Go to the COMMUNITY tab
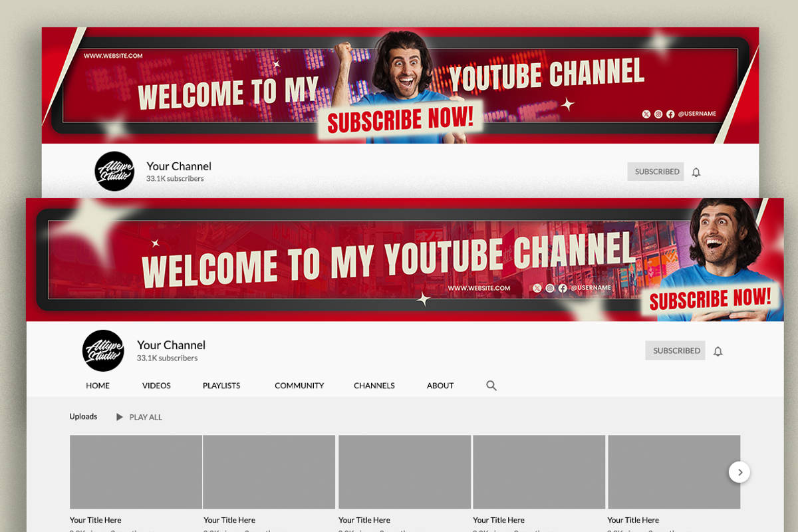Image resolution: width=798 pixels, height=532 pixels. [299, 386]
